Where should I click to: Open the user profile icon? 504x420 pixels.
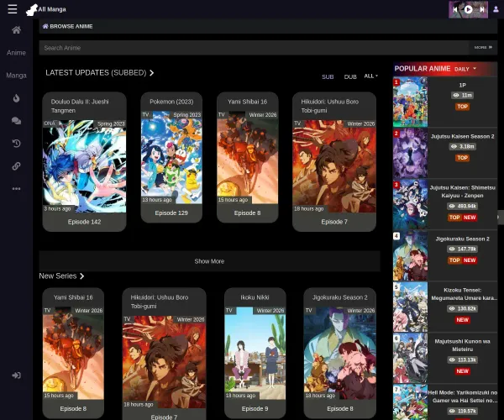[496, 9]
